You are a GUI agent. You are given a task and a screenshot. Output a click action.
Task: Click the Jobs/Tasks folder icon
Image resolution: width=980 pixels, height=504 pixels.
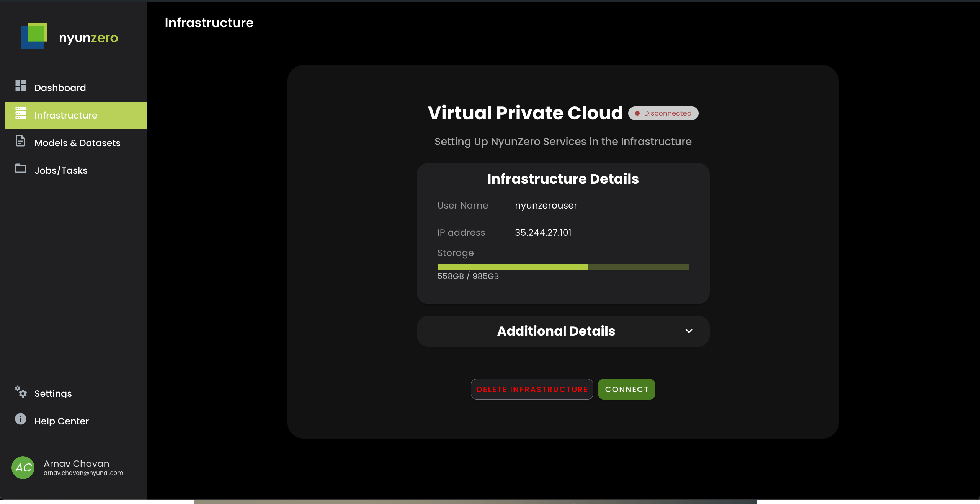click(21, 168)
